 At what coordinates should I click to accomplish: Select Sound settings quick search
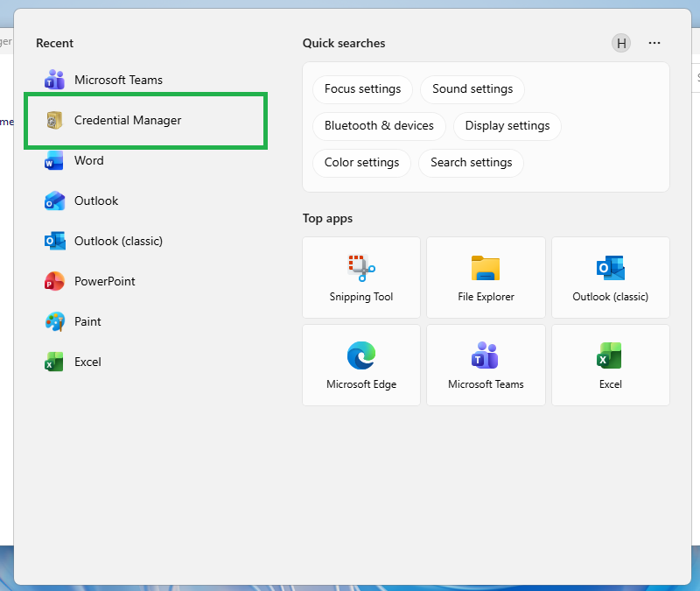472,89
